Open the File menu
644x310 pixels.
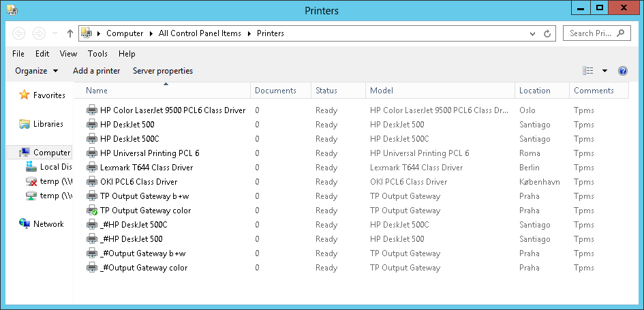[x=18, y=54]
